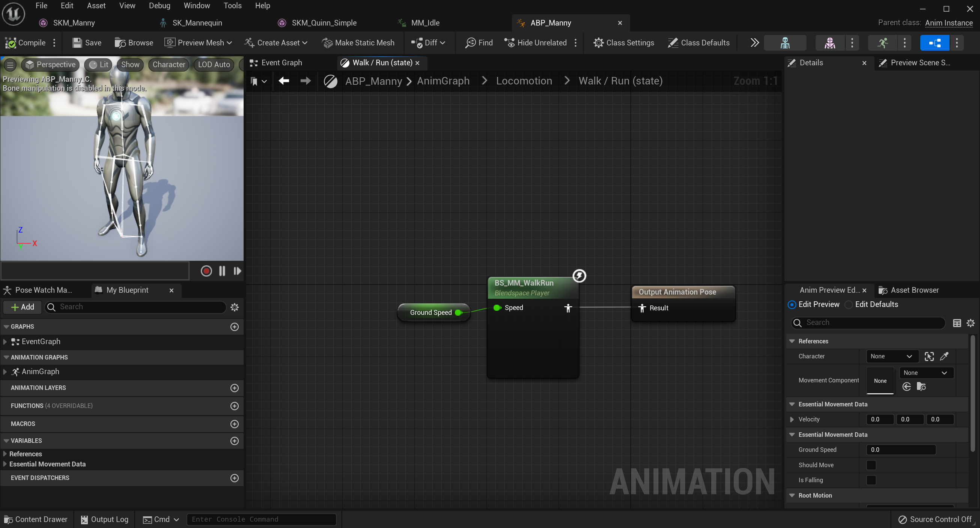Viewport: 980px width, 528px height.
Task: Open Anim Preview Editor table view icon
Action: click(957, 323)
